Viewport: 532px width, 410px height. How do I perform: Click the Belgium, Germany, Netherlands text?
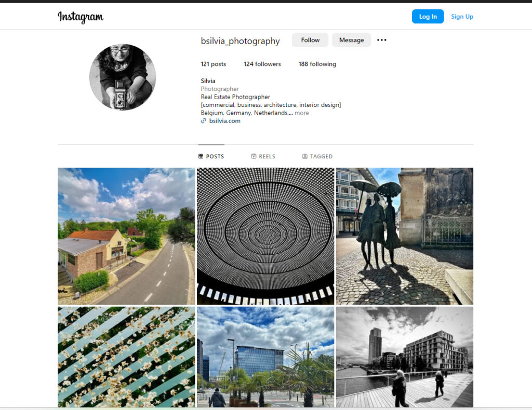pos(247,113)
